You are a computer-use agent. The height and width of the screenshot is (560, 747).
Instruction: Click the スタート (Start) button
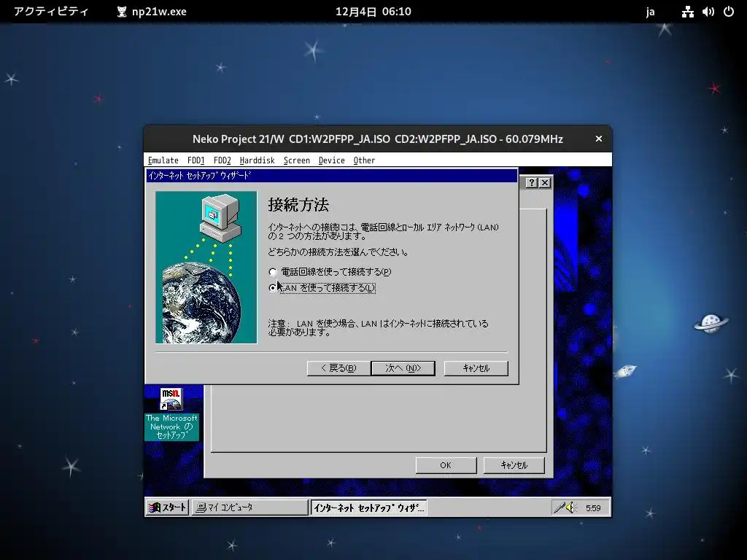pos(167,507)
